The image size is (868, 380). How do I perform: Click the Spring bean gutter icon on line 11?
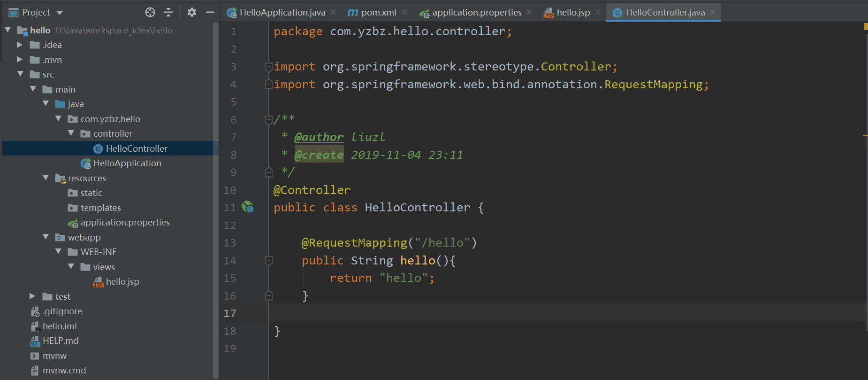pyautogui.click(x=248, y=207)
